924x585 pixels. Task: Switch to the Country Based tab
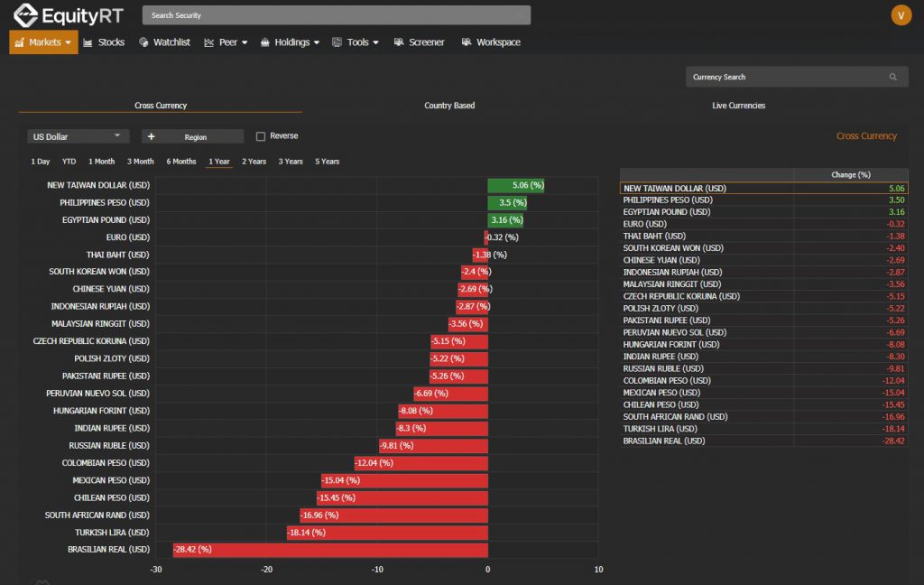click(x=449, y=106)
